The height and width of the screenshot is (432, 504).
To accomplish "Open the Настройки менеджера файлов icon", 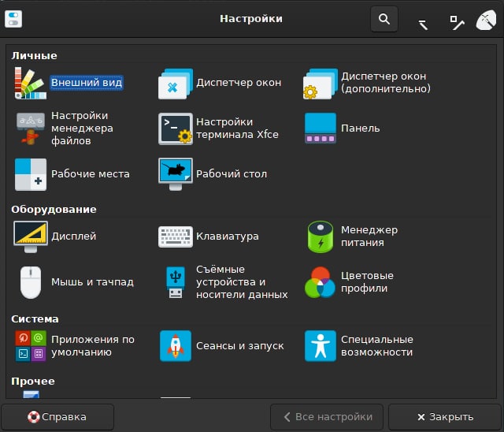I will [31, 128].
